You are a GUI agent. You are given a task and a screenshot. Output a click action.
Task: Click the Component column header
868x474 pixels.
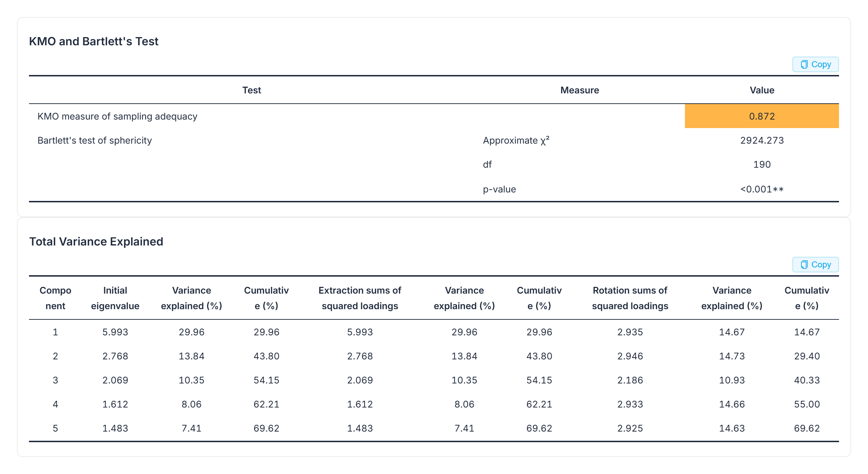[55, 298]
